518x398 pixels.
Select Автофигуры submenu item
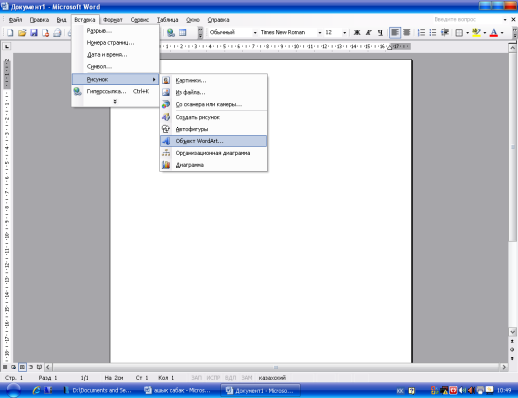[214, 129]
